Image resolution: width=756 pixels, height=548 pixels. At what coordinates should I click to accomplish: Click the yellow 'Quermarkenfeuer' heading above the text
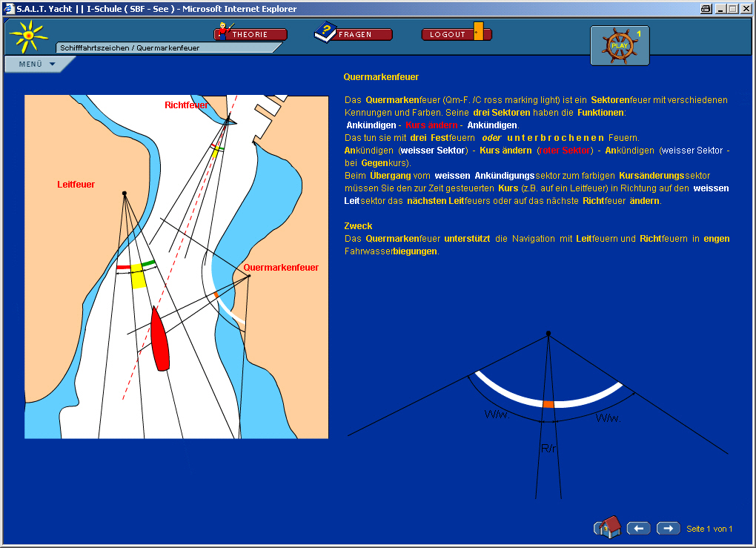click(x=381, y=76)
